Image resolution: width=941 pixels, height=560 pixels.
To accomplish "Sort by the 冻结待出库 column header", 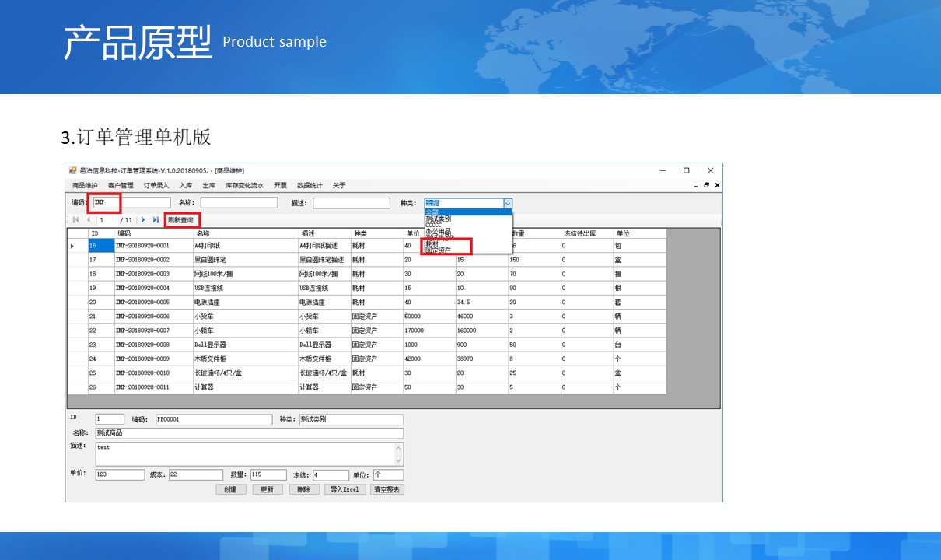I will pyautogui.click(x=587, y=233).
